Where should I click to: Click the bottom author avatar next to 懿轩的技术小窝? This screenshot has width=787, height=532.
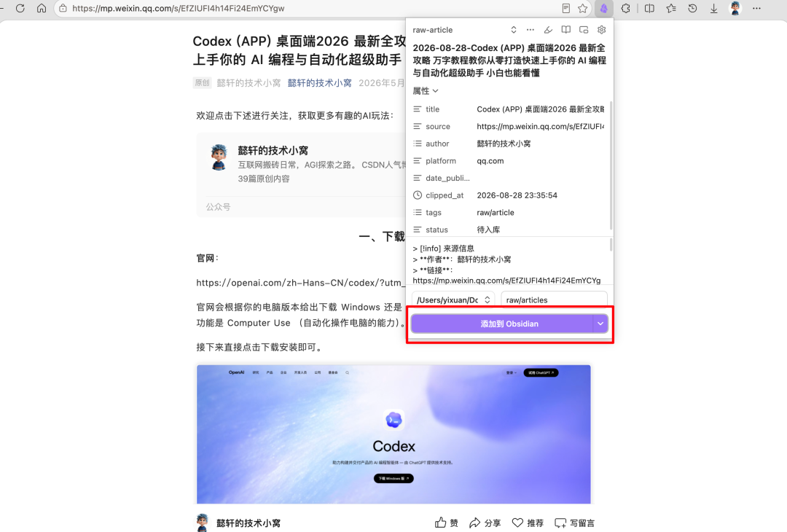203,523
